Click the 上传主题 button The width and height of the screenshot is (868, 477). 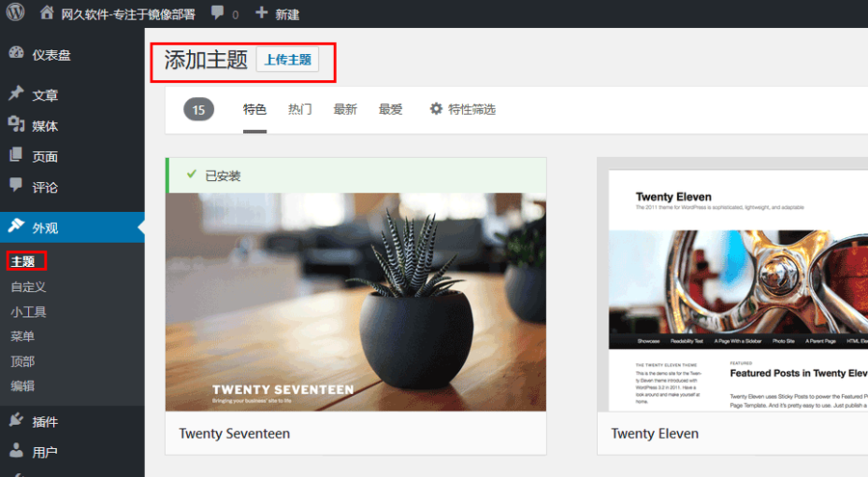[x=287, y=60]
